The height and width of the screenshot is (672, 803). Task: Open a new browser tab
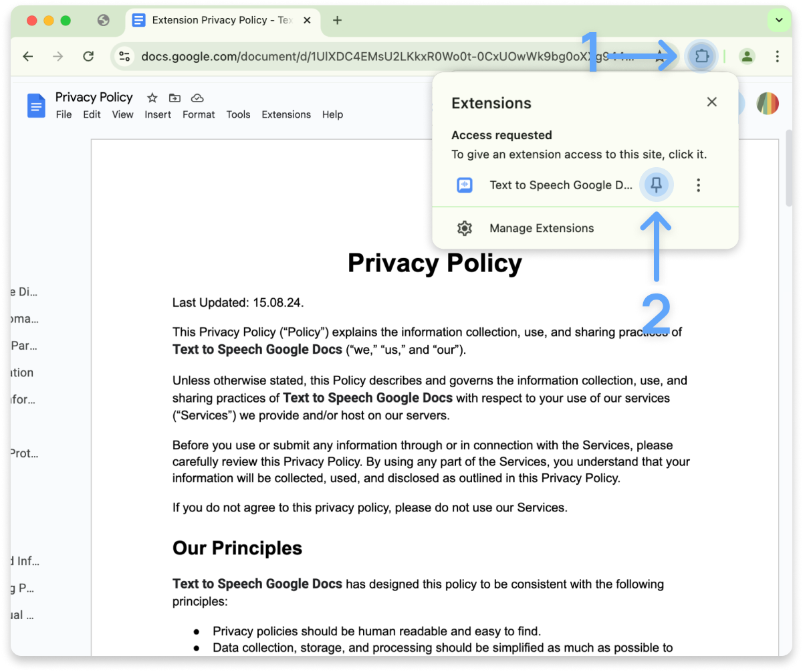tap(337, 20)
